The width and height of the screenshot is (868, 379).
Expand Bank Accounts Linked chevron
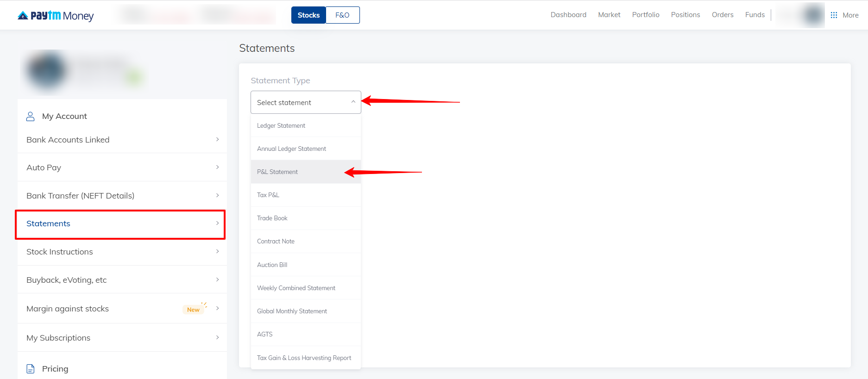pyautogui.click(x=217, y=139)
